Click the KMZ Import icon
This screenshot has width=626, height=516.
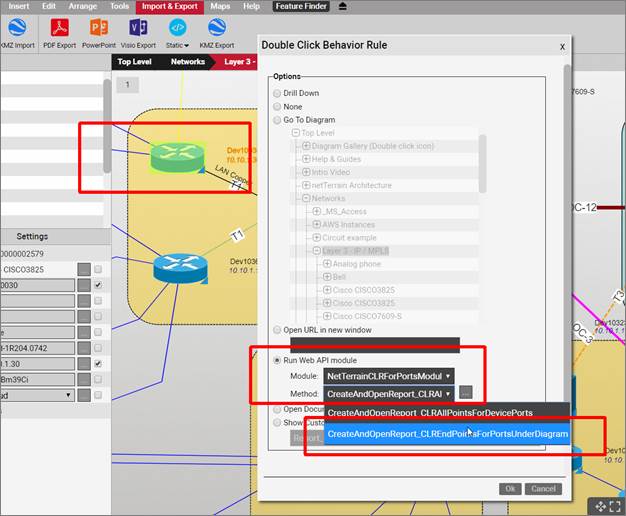click(17, 28)
